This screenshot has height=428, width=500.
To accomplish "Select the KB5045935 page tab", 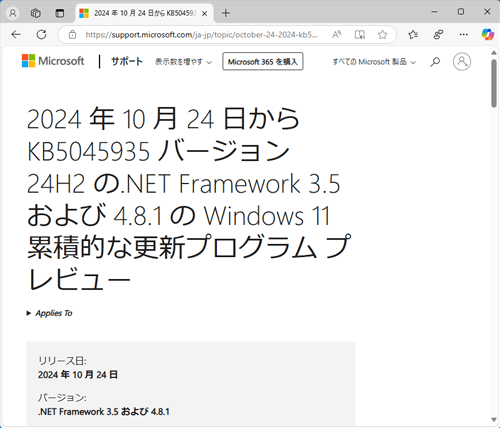I will pos(144,13).
